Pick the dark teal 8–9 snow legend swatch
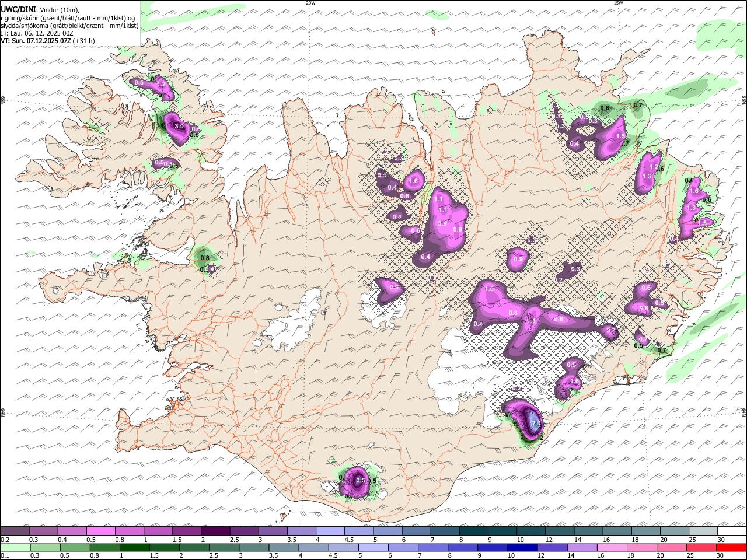This screenshot has width=747, height=560. 474,531
